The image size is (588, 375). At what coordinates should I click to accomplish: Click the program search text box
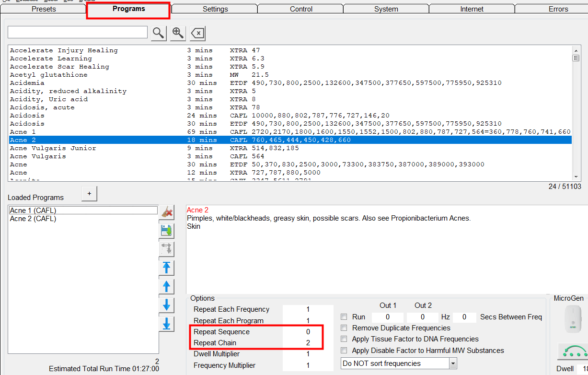coord(78,32)
